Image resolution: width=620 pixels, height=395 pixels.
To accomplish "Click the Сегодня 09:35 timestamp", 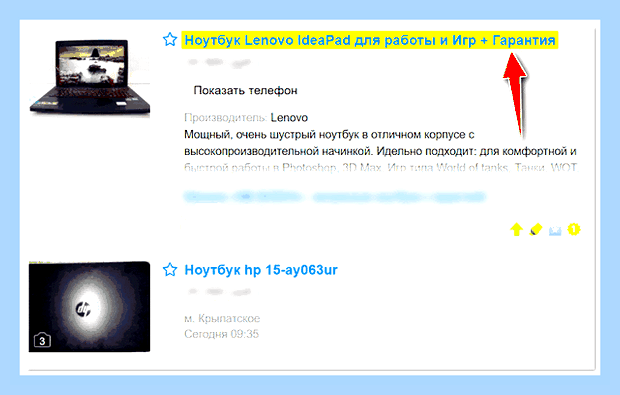I will click(221, 334).
